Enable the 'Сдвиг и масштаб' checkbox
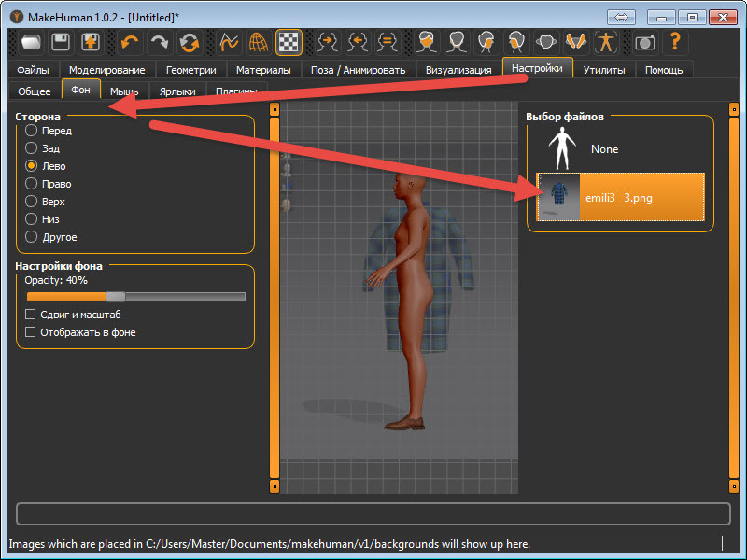The height and width of the screenshot is (560, 747). [x=32, y=315]
